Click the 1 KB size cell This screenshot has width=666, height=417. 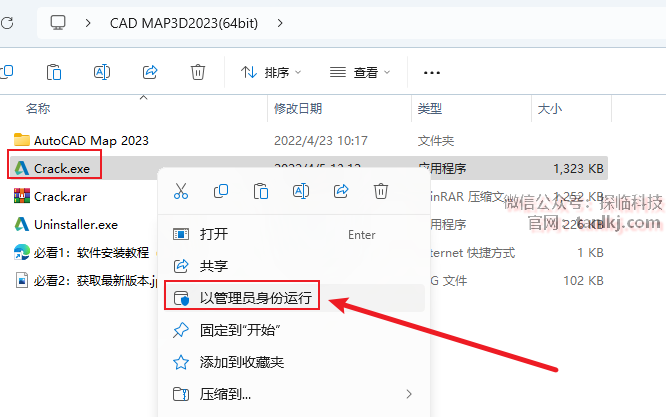tap(590, 253)
